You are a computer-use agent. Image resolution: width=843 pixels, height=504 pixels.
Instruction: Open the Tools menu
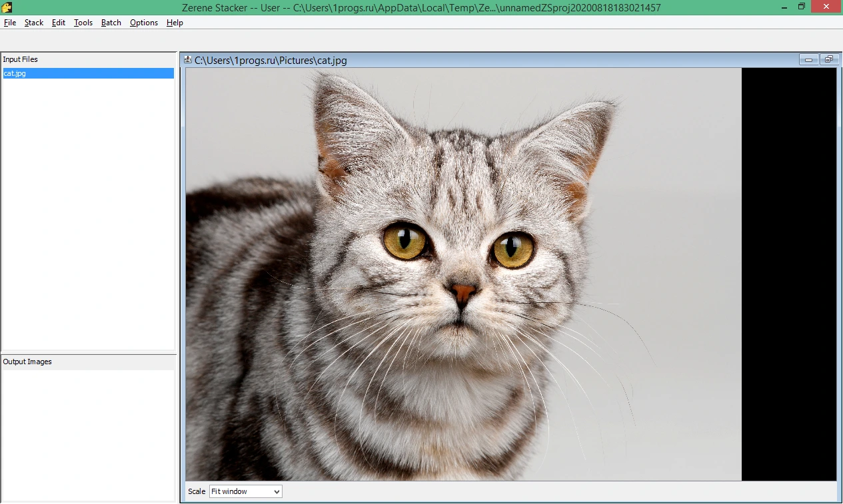[x=83, y=23]
